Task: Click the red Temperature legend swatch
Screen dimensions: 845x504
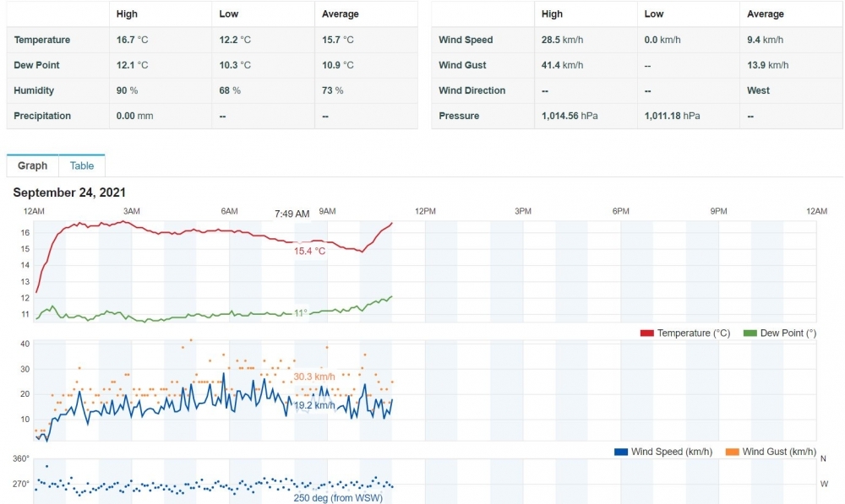Action: (x=647, y=333)
